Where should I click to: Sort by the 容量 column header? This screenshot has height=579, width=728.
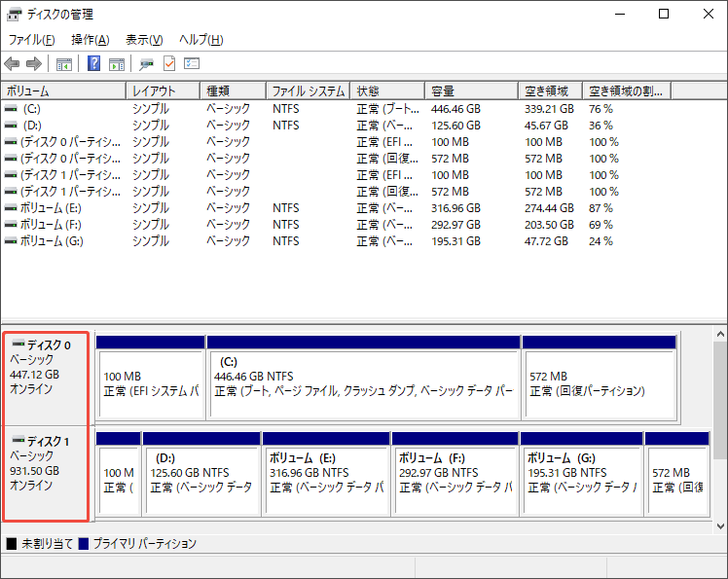click(472, 91)
